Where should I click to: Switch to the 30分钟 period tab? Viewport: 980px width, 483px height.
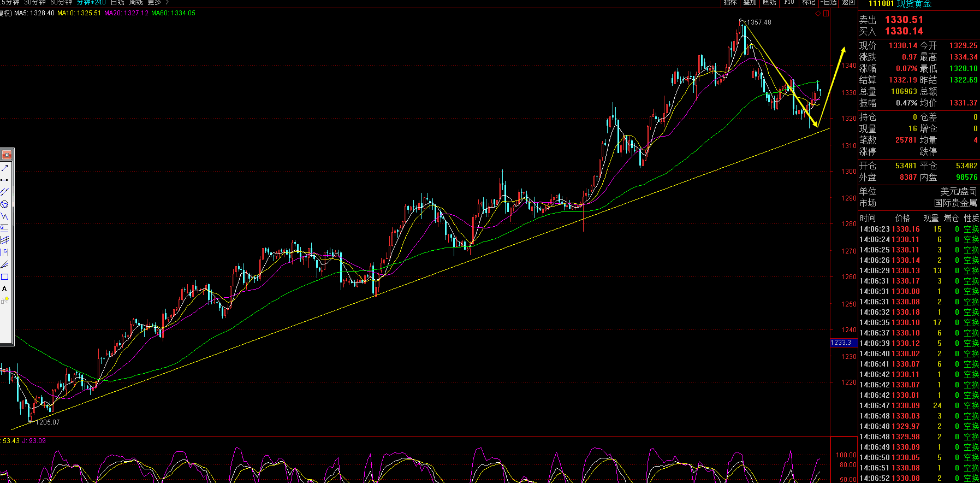[35, 3]
